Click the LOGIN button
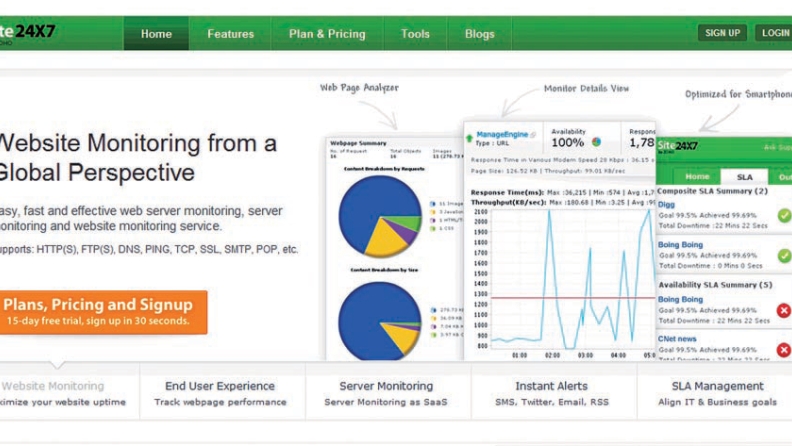This screenshot has height=446, width=792. tap(775, 33)
